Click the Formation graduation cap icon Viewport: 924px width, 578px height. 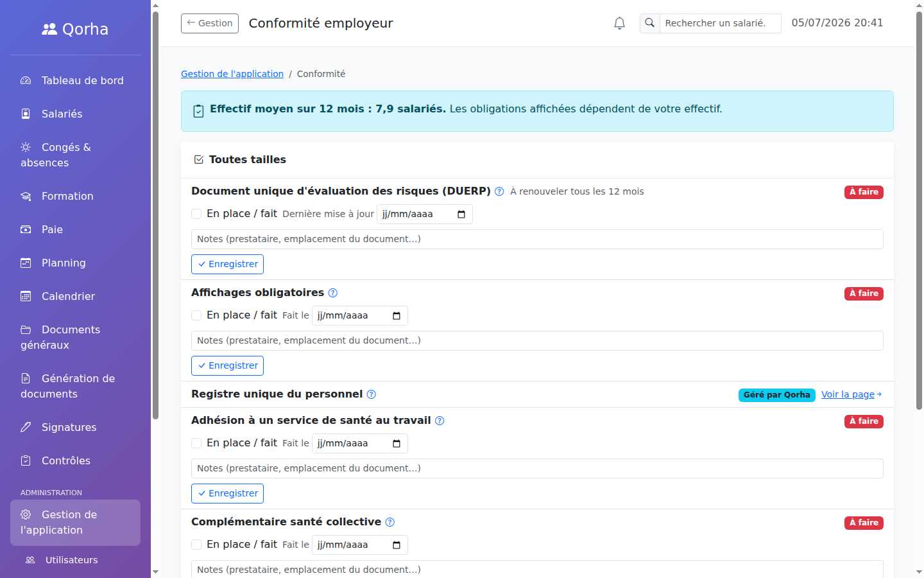point(26,196)
